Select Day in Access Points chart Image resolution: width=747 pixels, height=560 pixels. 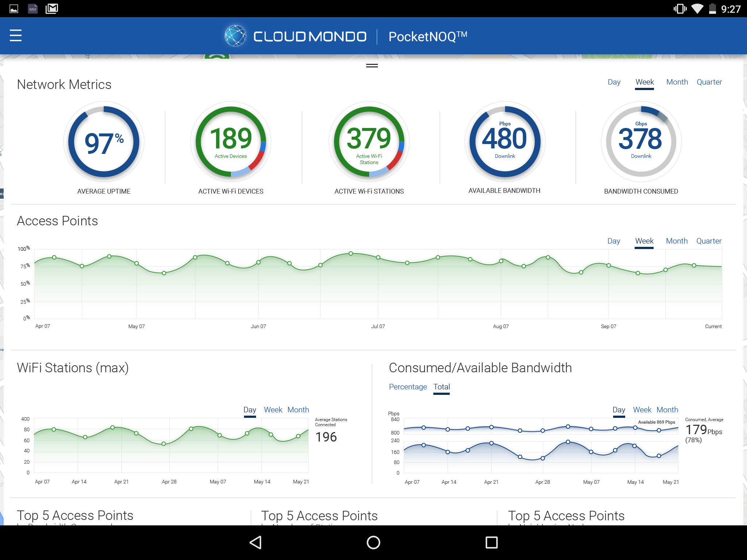(x=614, y=241)
